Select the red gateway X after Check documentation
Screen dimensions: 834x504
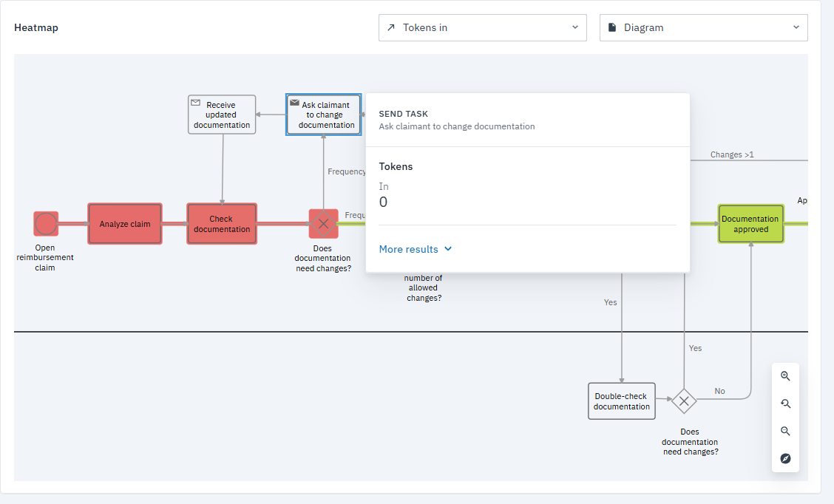[x=323, y=223]
